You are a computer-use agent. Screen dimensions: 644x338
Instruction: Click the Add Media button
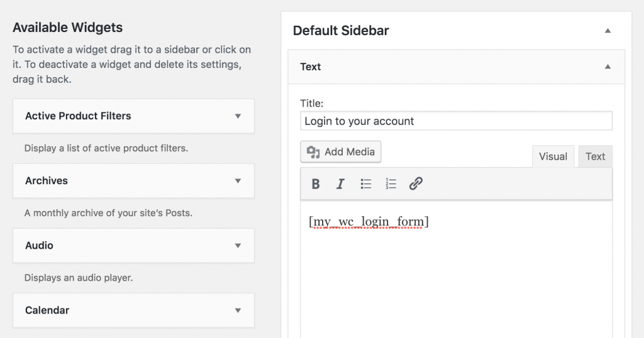click(341, 152)
